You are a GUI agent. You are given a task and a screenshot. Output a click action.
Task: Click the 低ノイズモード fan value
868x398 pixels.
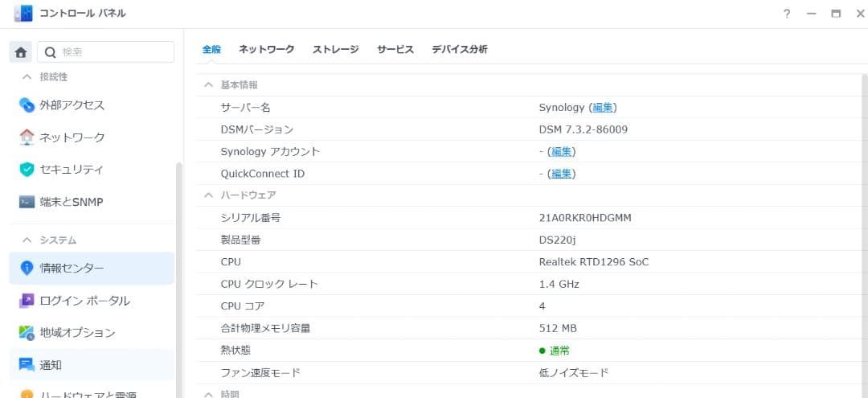tap(574, 372)
